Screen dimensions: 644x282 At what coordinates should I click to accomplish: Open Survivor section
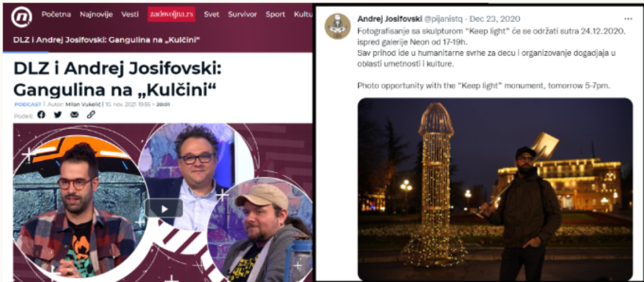[x=242, y=14]
